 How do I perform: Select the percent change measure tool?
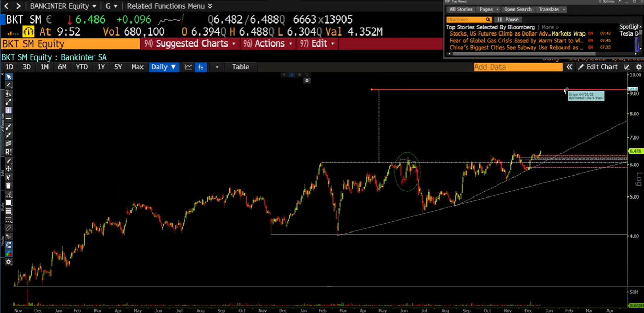[x=8, y=94]
